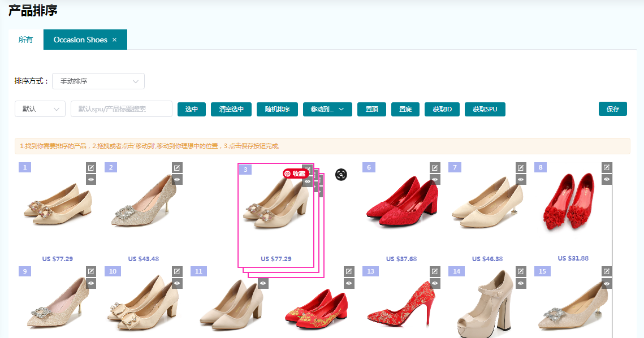Image resolution: width=644 pixels, height=338 pixels.
Task: Open the 移动到... dropdown button
Action: click(x=327, y=109)
